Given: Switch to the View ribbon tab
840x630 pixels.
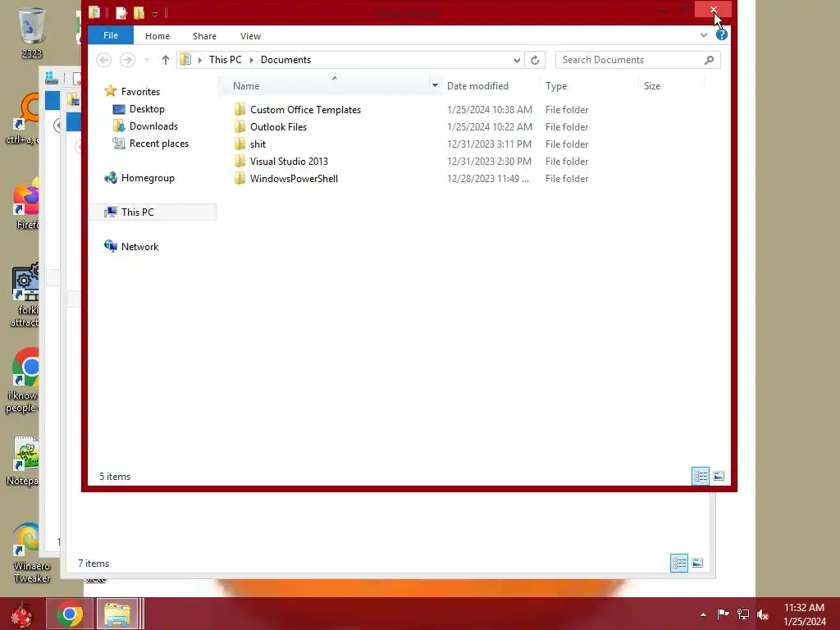Looking at the screenshot, I should coord(250,36).
